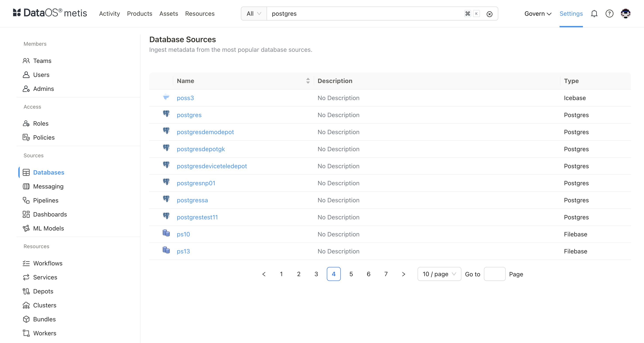Open the poss3 link
Image resolution: width=644 pixels, height=343 pixels.
(185, 98)
